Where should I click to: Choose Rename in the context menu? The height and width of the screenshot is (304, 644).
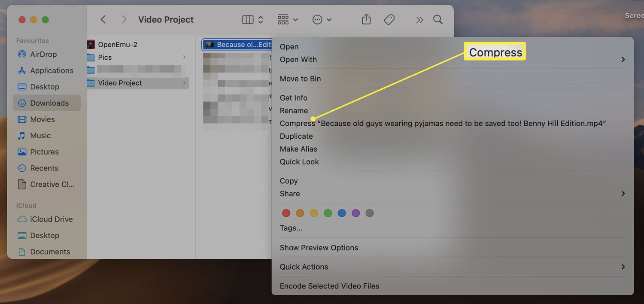click(x=294, y=111)
